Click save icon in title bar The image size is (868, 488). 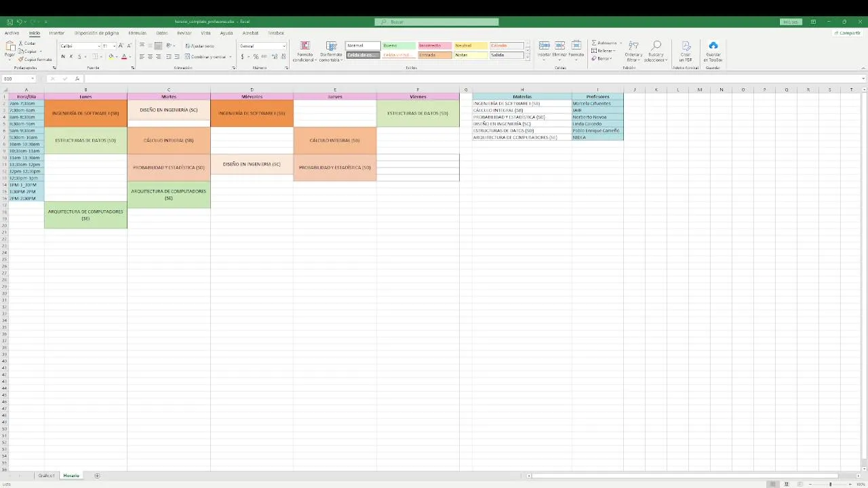(10, 22)
